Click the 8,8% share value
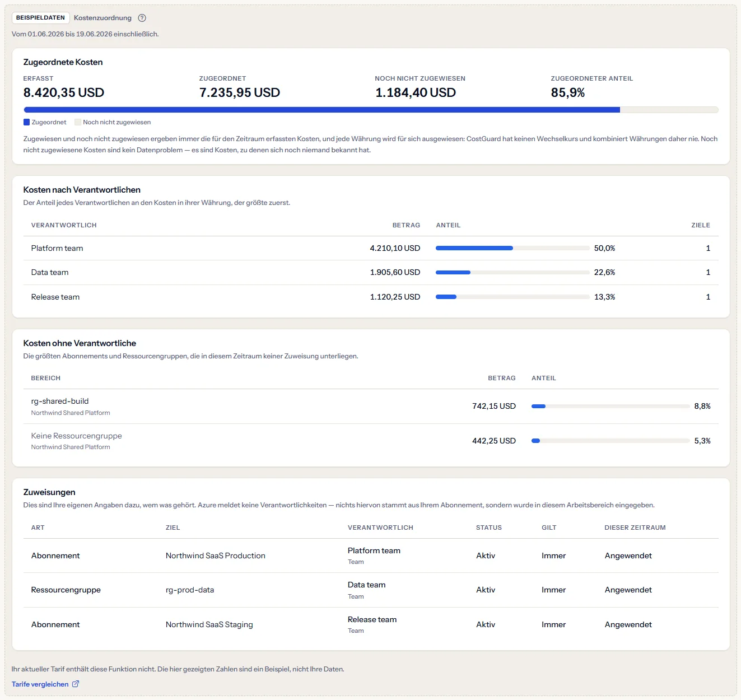The image size is (741, 700). coord(702,406)
